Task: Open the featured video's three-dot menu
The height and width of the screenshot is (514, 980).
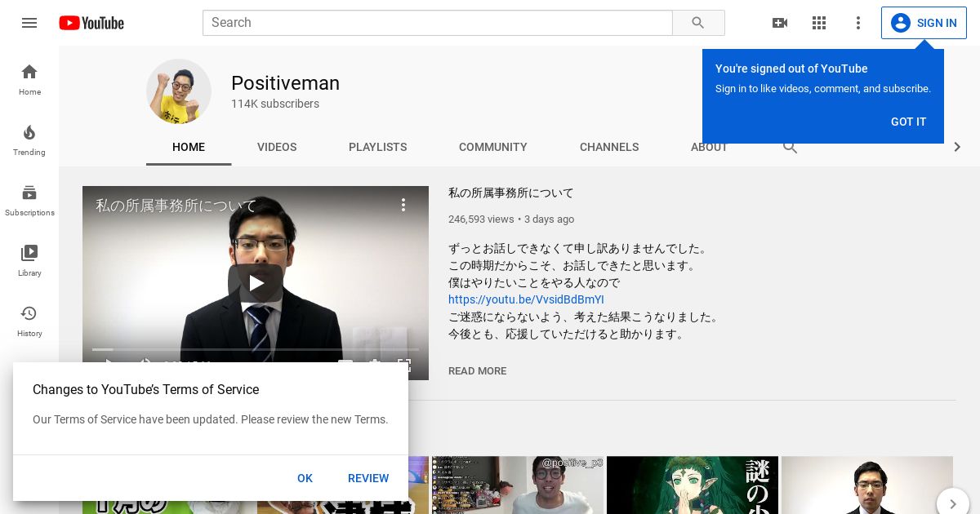Action: [403, 205]
